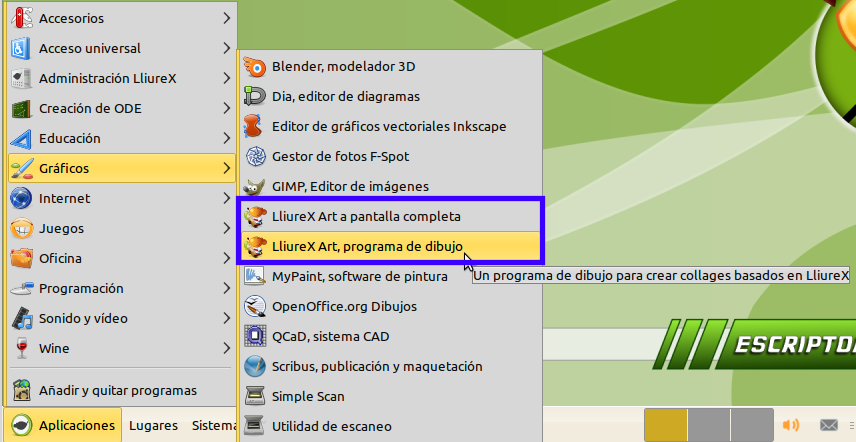Click the QCaD CAD icon
Image resolution: width=856 pixels, height=442 pixels.
pyautogui.click(x=255, y=337)
